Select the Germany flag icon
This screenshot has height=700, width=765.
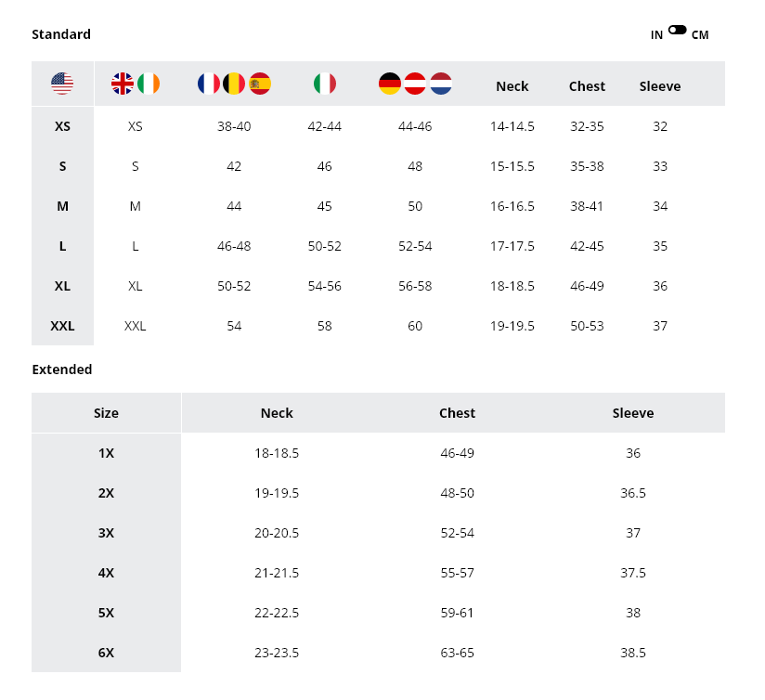pyautogui.click(x=390, y=84)
